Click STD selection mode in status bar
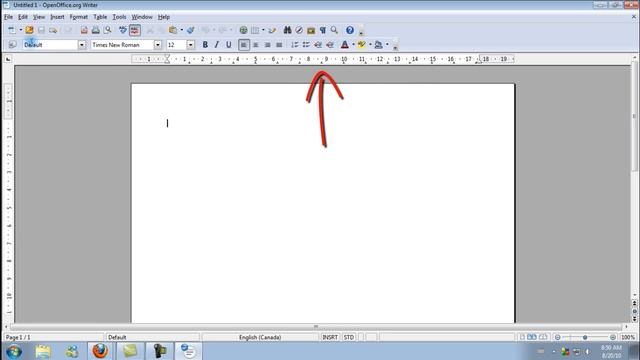 click(x=349, y=338)
